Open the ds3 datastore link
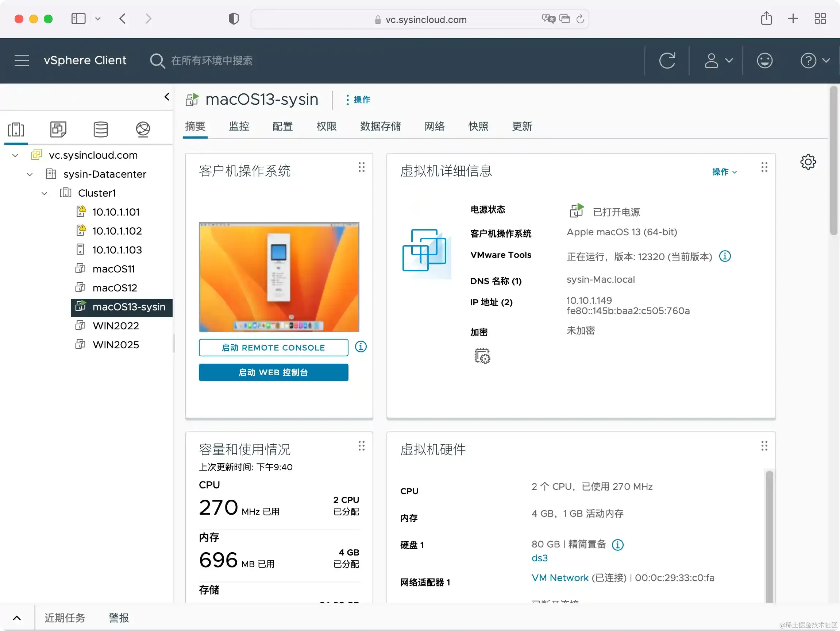The height and width of the screenshot is (631, 840). pyautogui.click(x=539, y=558)
